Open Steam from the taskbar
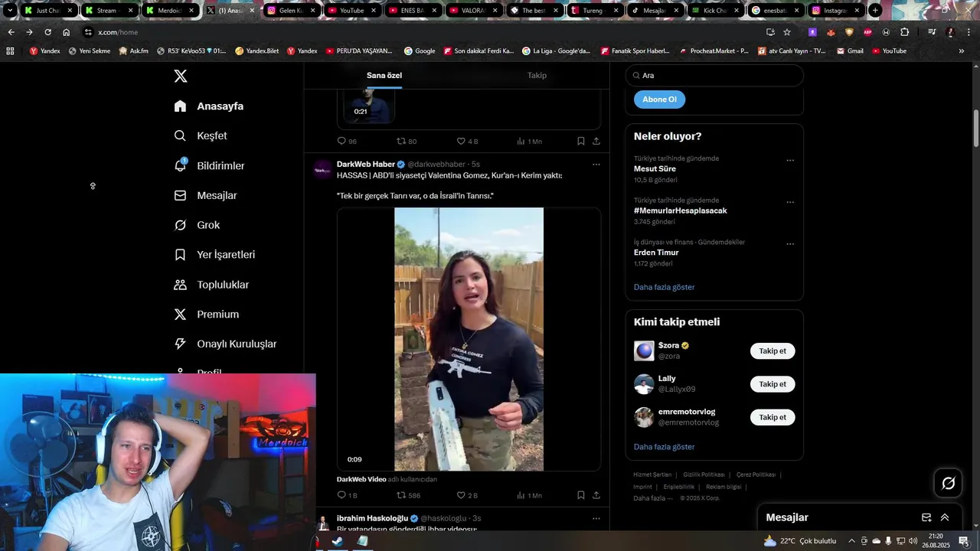 337,541
